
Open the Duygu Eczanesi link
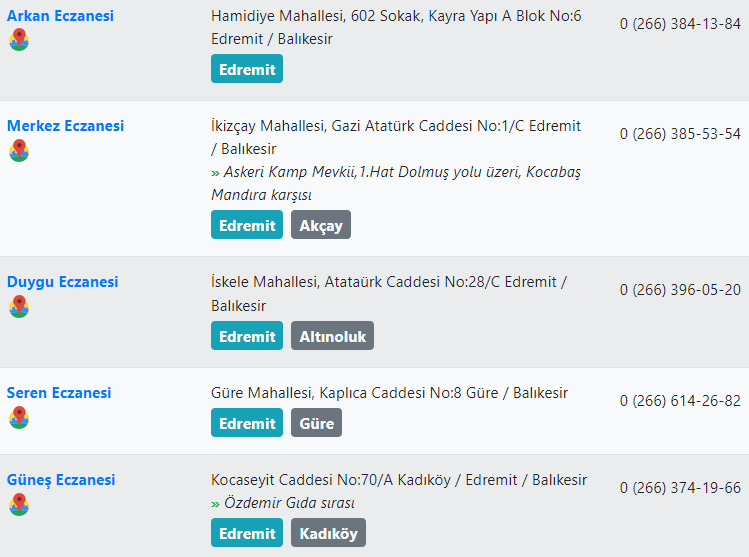[x=62, y=282]
